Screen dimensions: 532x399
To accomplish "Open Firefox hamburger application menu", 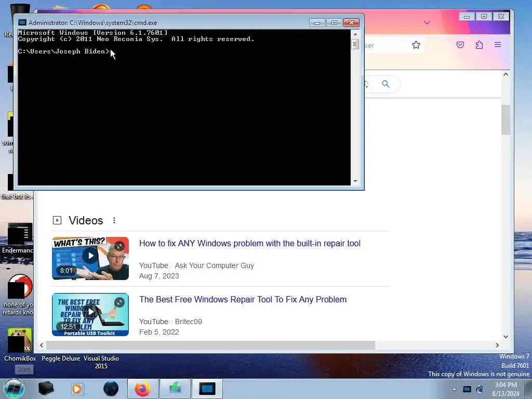I will click(x=498, y=45).
